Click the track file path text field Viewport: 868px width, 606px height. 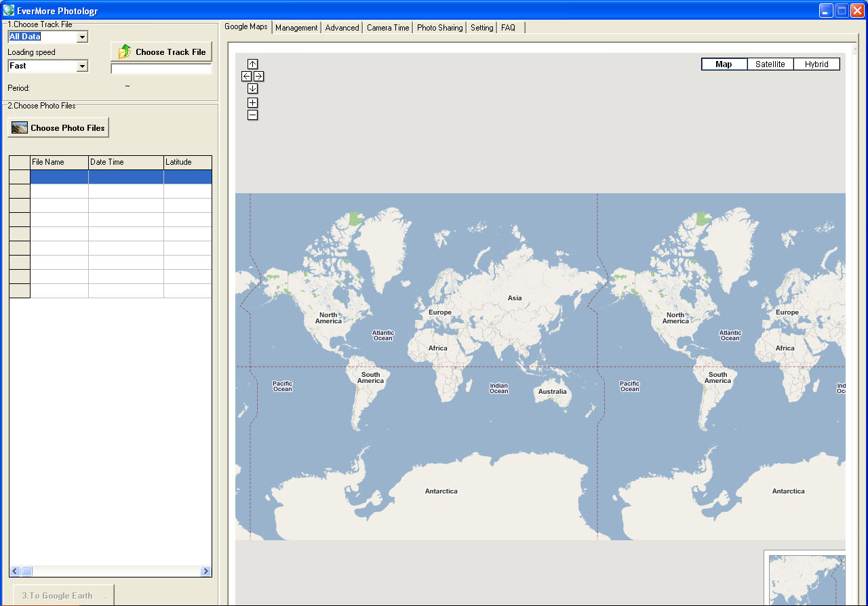161,69
